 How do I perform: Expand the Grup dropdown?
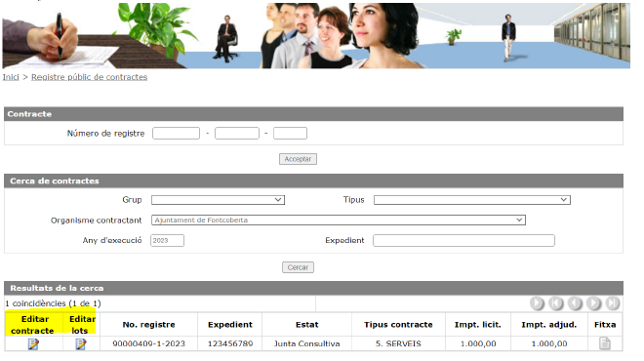click(219, 200)
